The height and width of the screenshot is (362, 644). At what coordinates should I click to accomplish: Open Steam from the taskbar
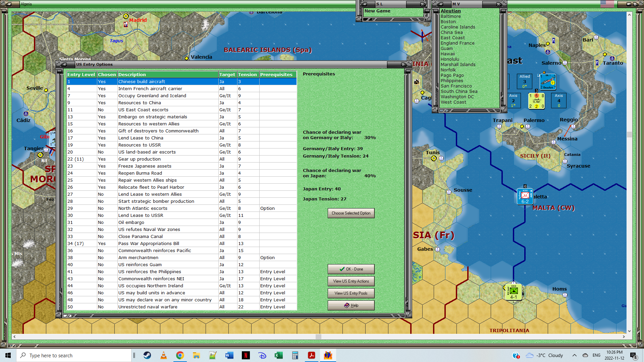tap(147, 355)
